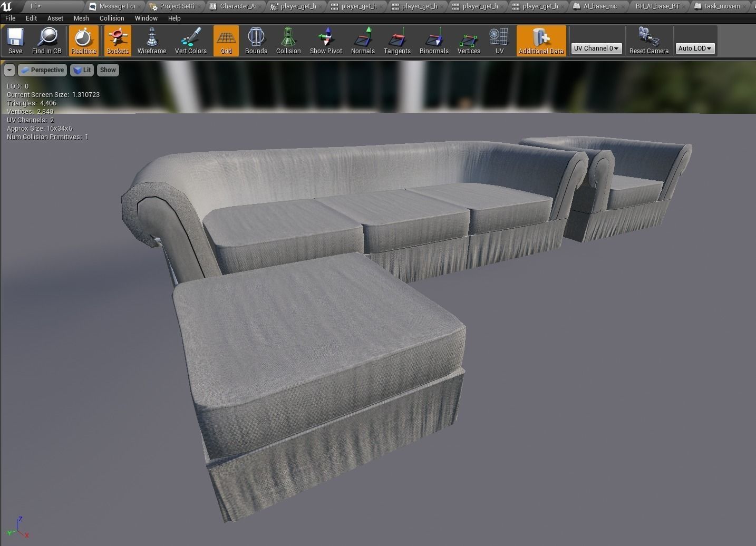Reset Camera to default view
This screenshot has height=546, width=756.
[x=649, y=41]
